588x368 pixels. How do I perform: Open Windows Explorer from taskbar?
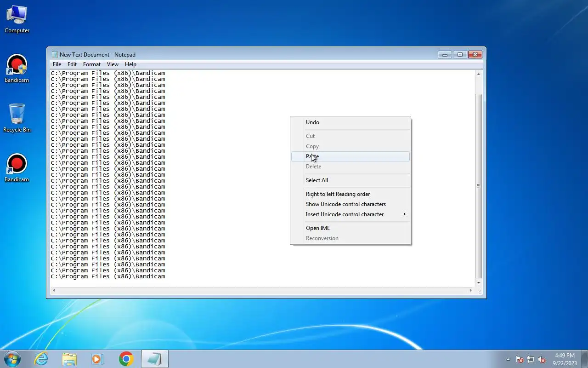pos(69,359)
